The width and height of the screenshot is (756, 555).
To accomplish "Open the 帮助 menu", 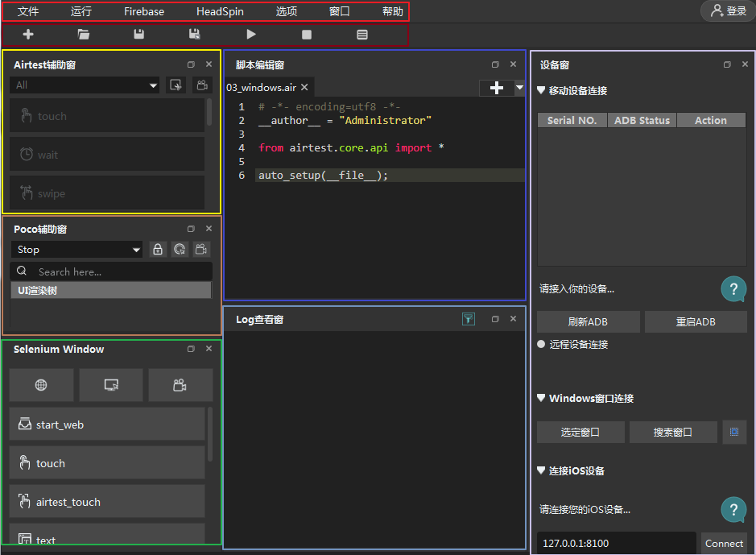I will point(392,11).
